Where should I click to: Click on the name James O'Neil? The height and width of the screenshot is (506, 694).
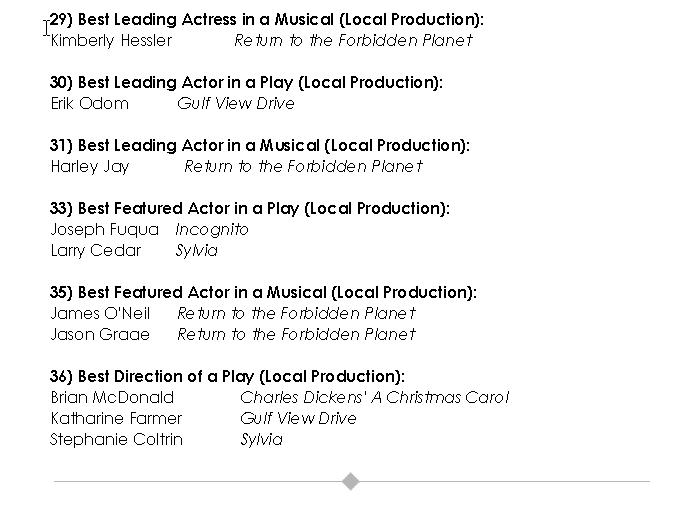(100, 313)
